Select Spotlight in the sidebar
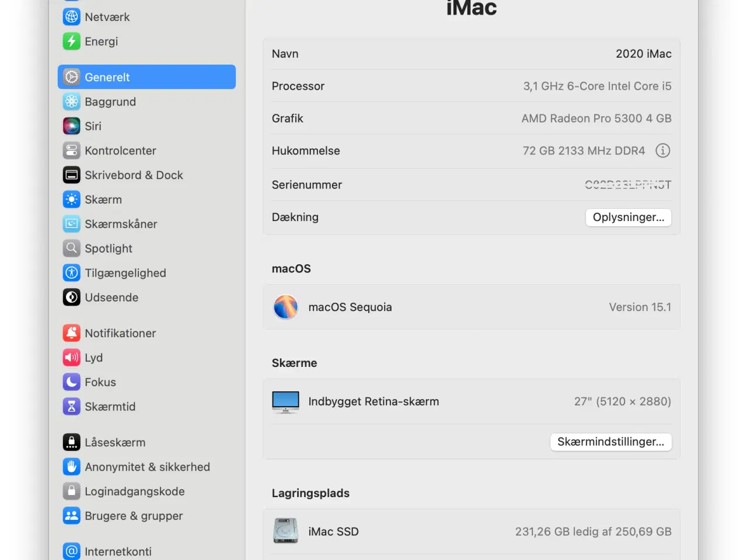 point(109,249)
